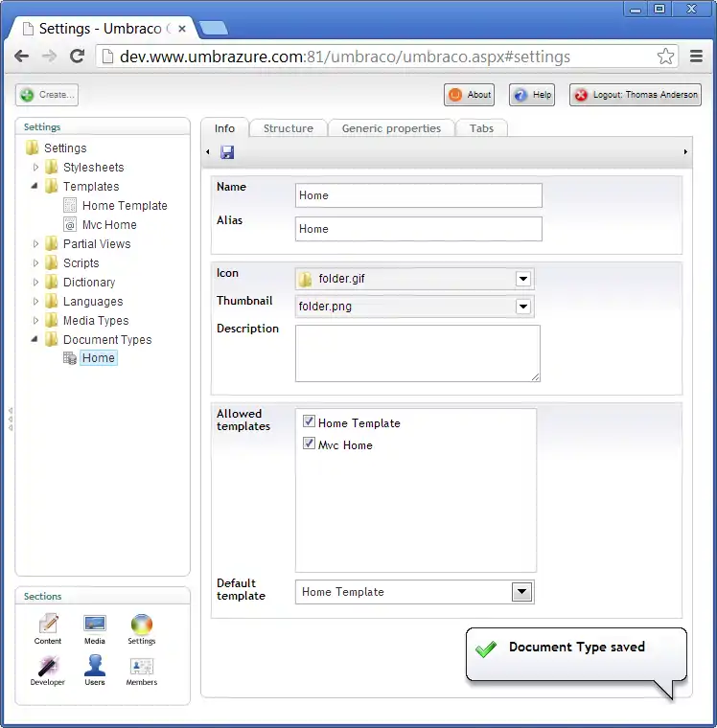717x728 pixels.
Task: Click the Mvc Home @ icon
Action: pos(70,225)
